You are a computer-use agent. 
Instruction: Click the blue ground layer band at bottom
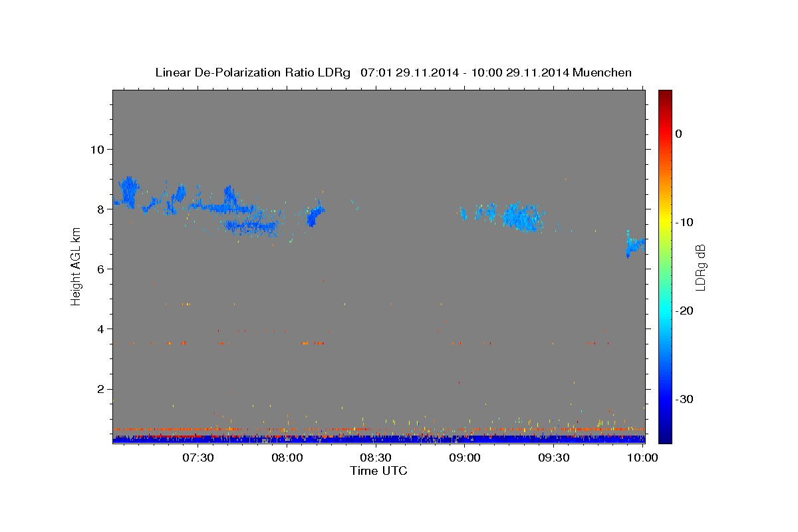[378, 439]
